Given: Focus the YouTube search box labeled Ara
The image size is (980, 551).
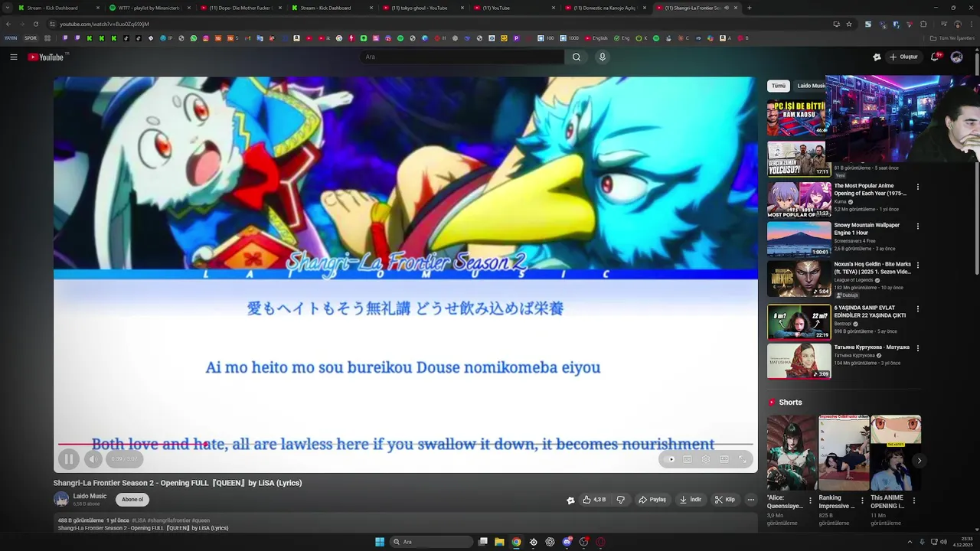Looking at the screenshot, I should click(462, 57).
